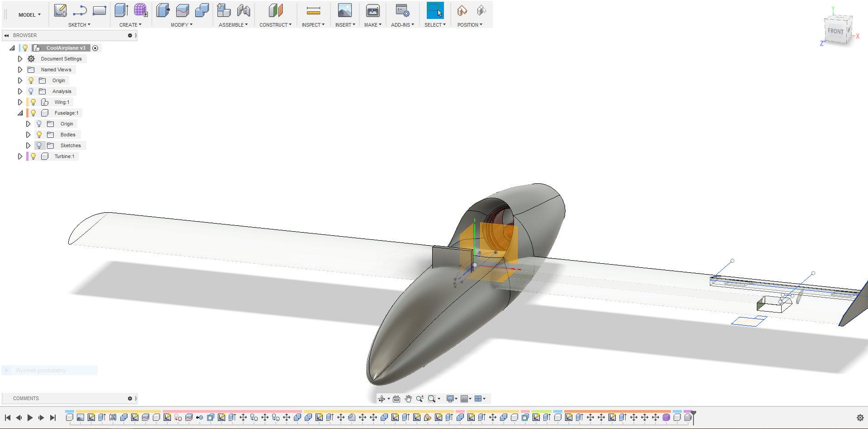The image size is (868, 429).
Task: Open the CREATE menu
Action: tap(130, 25)
